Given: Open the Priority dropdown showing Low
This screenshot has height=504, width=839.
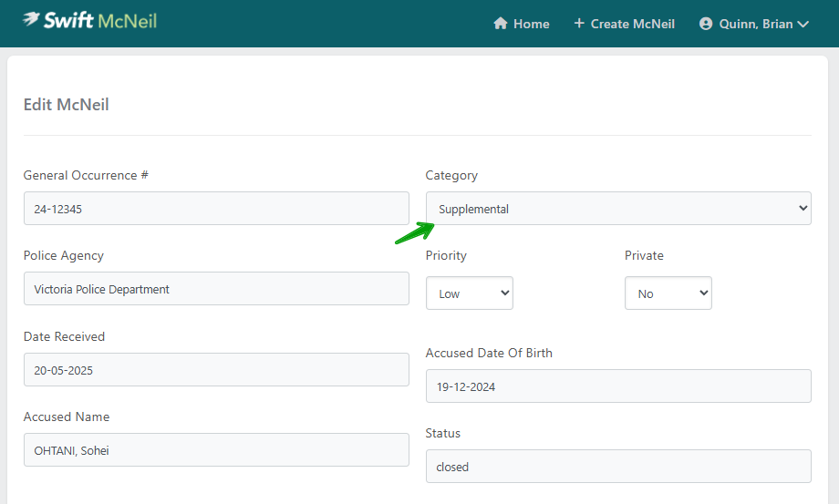Looking at the screenshot, I should (470, 293).
